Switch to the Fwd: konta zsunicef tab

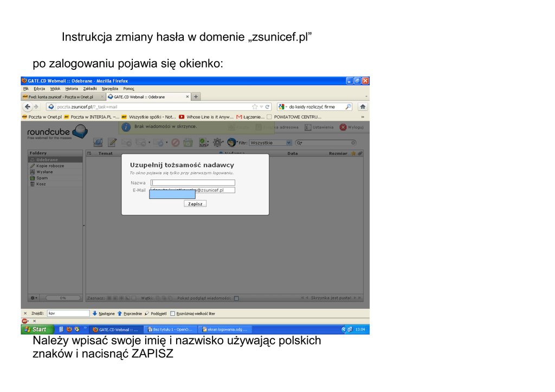61,97
